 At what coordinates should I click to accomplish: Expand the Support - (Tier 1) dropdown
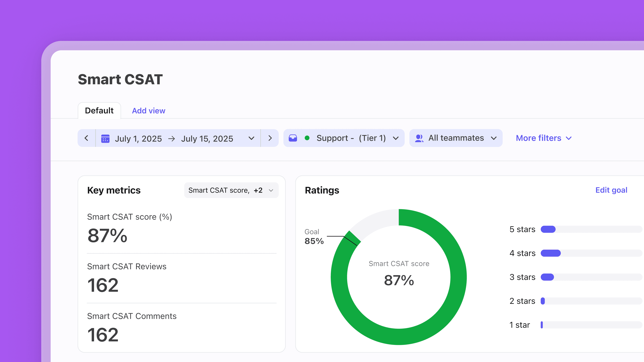344,138
